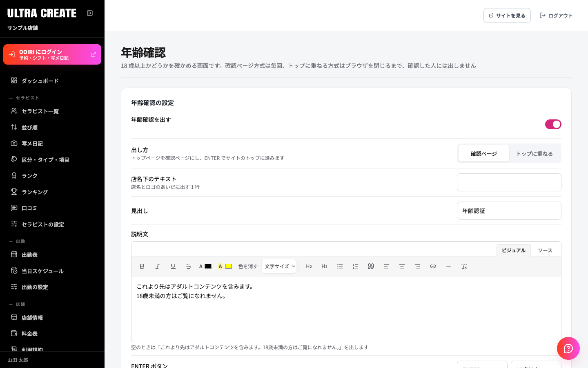Insert an H3 heading

(325, 266)
